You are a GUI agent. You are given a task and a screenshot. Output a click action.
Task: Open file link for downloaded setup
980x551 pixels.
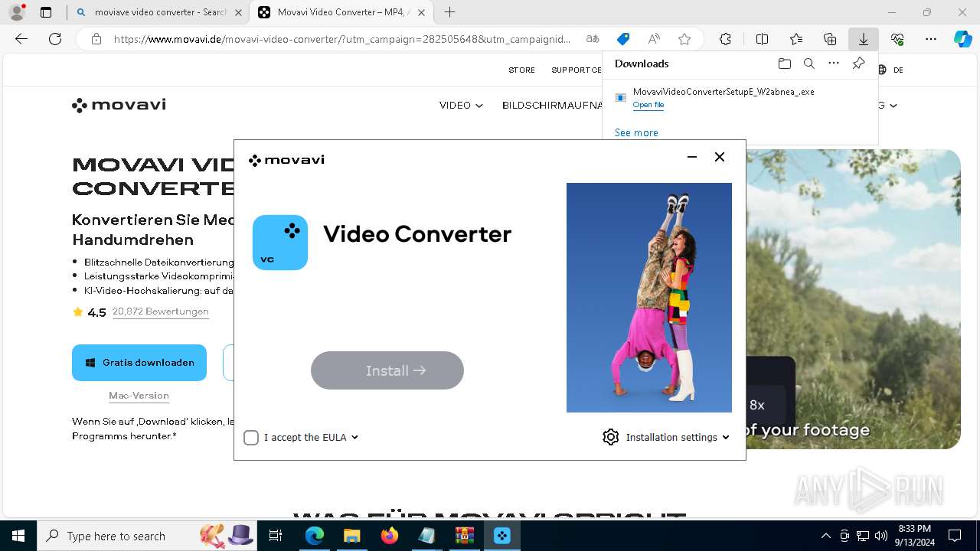[648, 105]
